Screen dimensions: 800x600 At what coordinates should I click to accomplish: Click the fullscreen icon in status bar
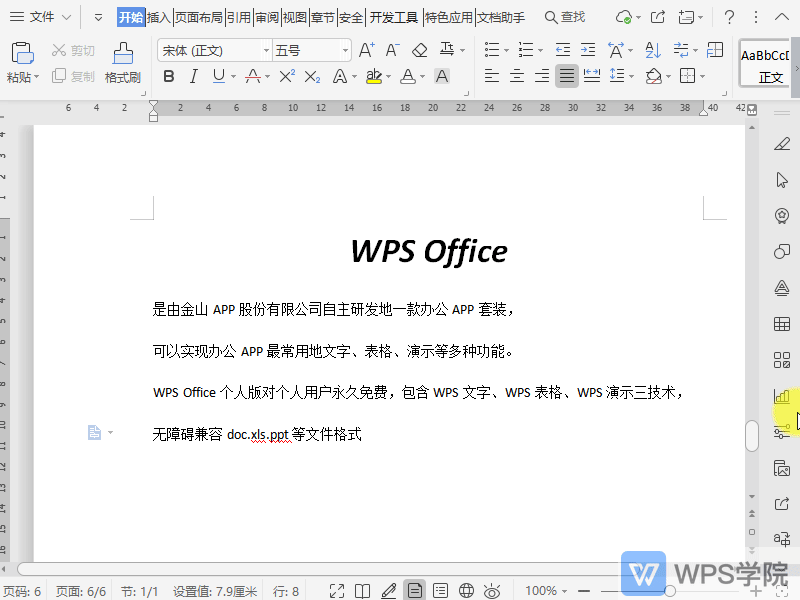[337, 591]
